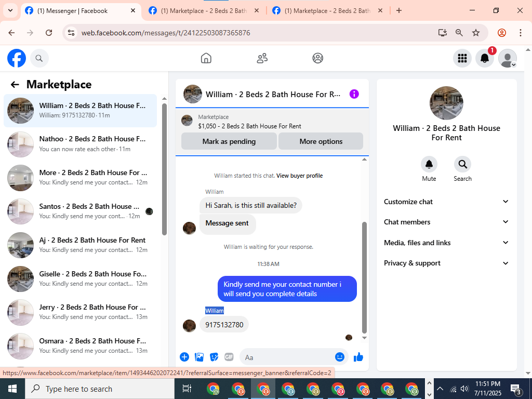
Task: Open the Notifications bell with badge
Action: point(485,58)
